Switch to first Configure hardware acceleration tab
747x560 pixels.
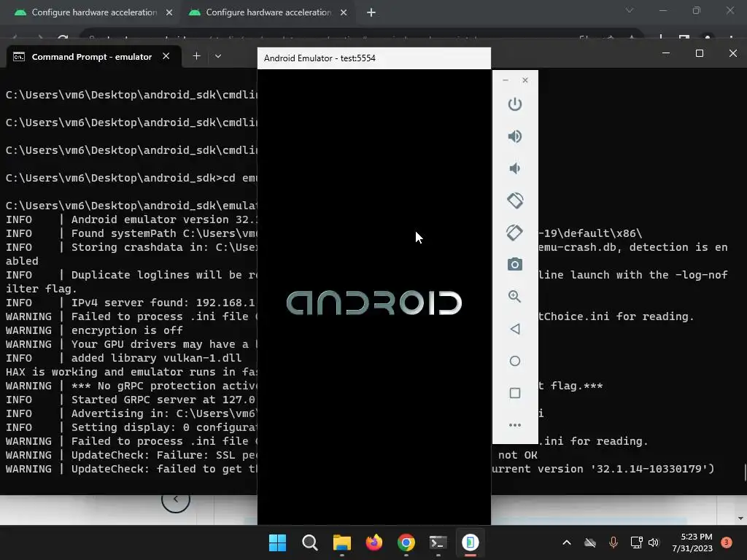[94, 12]
